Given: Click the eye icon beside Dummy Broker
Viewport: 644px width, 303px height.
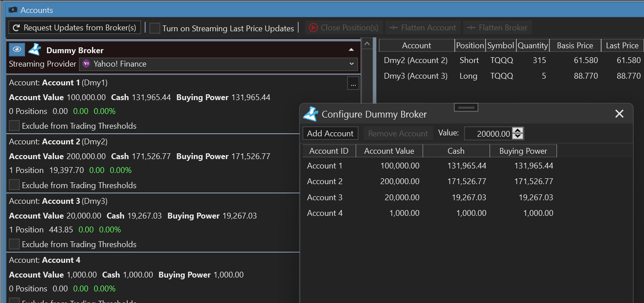Looking at the screenshot, I should (x=17, y=50).
